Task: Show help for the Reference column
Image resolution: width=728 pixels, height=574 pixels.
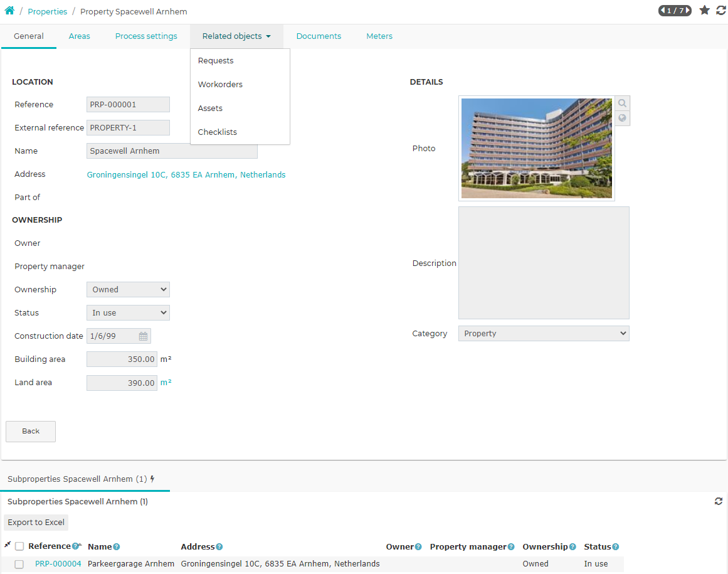Action: [x=75, y=546]
